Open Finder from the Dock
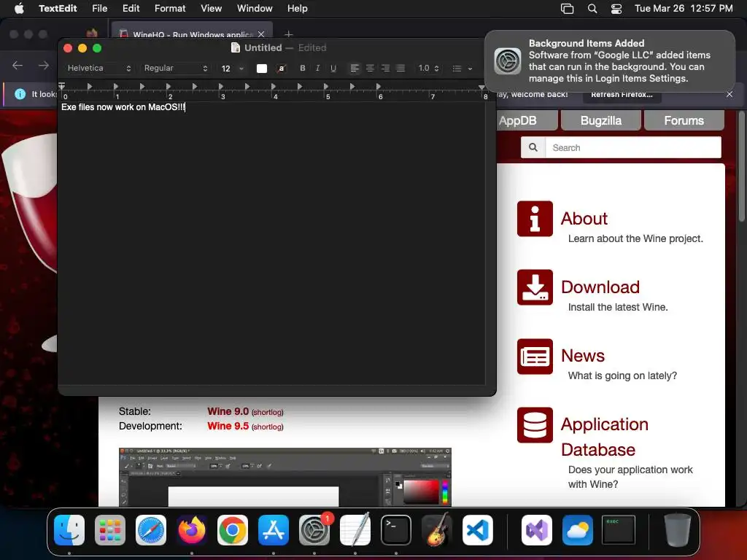The height and width of the screenshot is (560, 747). (69, 530)
